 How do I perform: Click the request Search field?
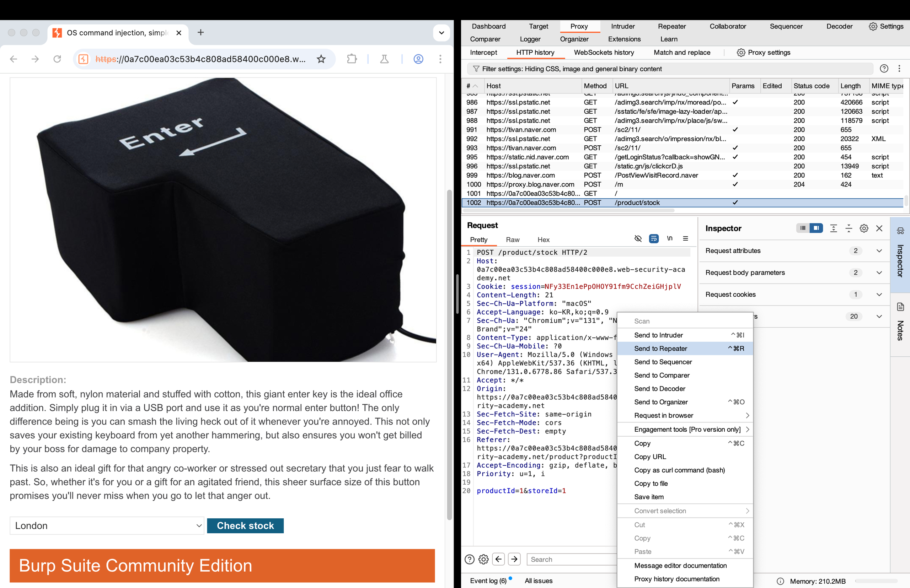tap(572, 559)
